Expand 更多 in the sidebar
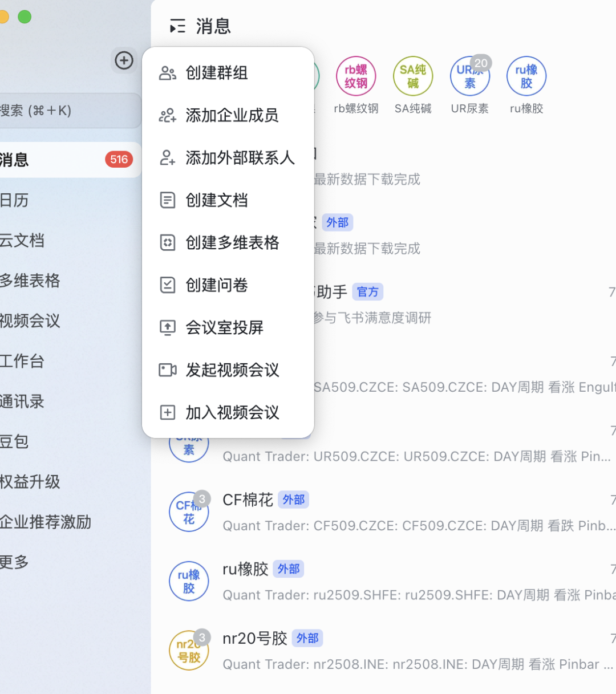The height and width of the screenshot is (694, 616). pyautogui.click(x=70, y=562)
